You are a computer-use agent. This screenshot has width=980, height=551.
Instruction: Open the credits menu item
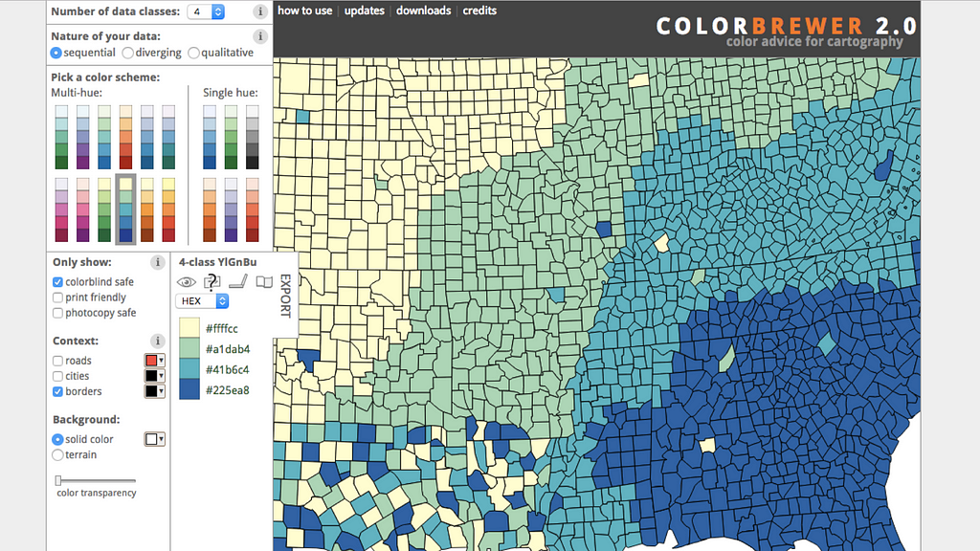[x=479, y=11]
